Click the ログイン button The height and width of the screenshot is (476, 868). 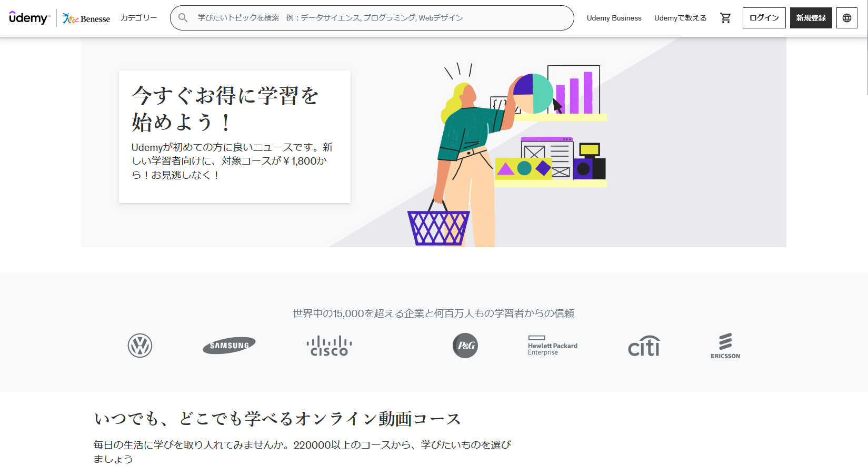(x=764, y=18)
